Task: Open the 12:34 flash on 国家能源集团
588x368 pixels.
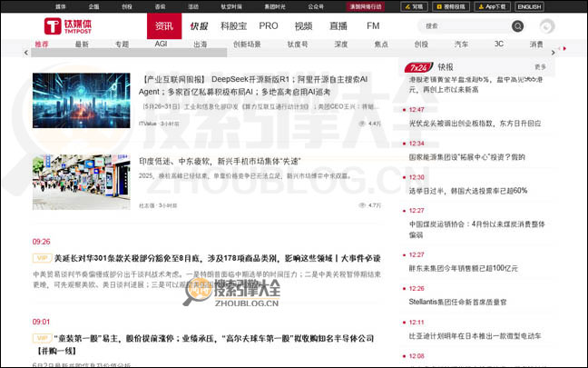Action: coord(467,157)
